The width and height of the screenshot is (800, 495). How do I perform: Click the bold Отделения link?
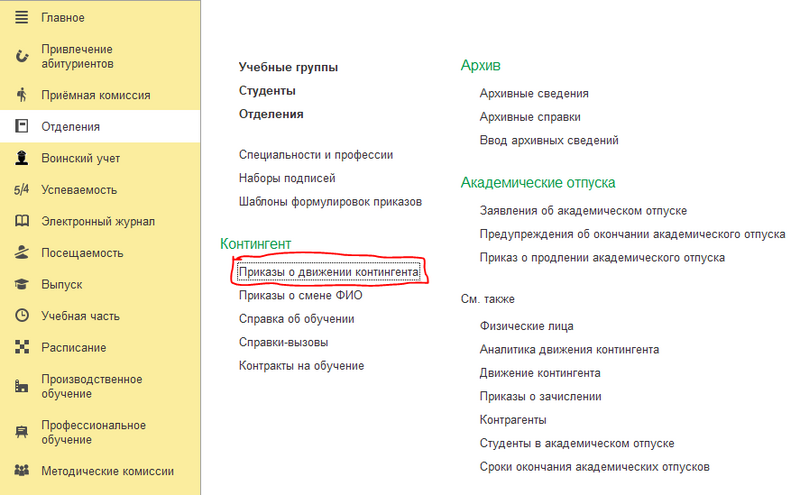[271, 114]
